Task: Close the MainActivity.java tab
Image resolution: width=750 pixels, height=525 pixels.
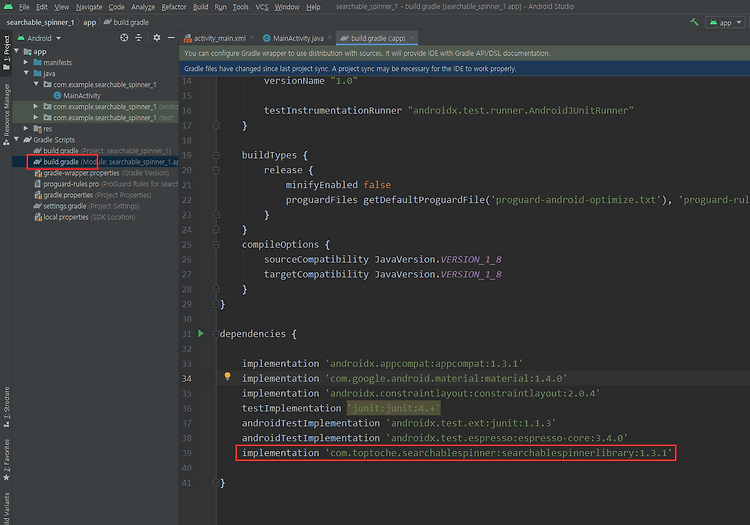Action: pos(330,38)
